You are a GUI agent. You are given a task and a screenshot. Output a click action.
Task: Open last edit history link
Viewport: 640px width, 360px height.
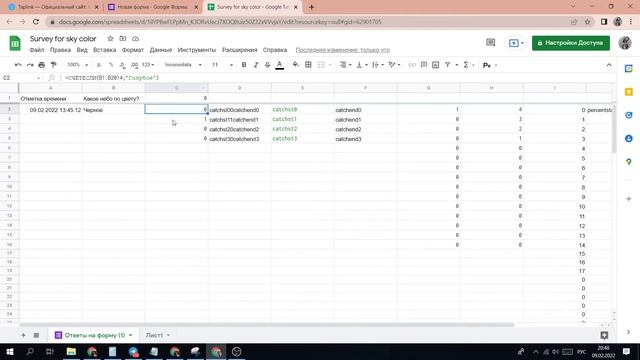[x=342, y=50]
